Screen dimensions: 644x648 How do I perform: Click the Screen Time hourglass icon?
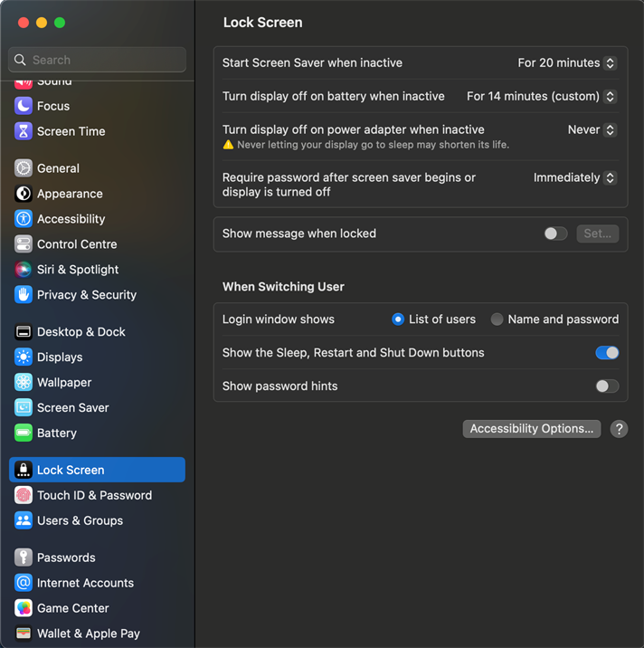point(24,131)
